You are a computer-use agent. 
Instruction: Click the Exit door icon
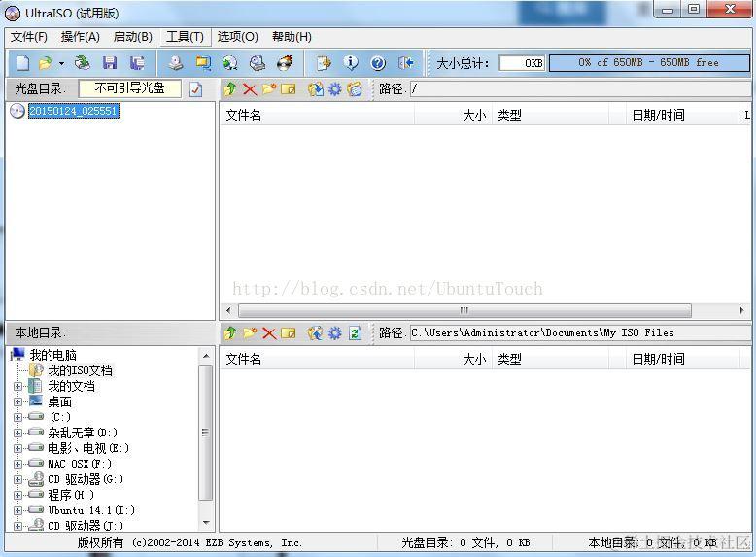click(406, 62)
